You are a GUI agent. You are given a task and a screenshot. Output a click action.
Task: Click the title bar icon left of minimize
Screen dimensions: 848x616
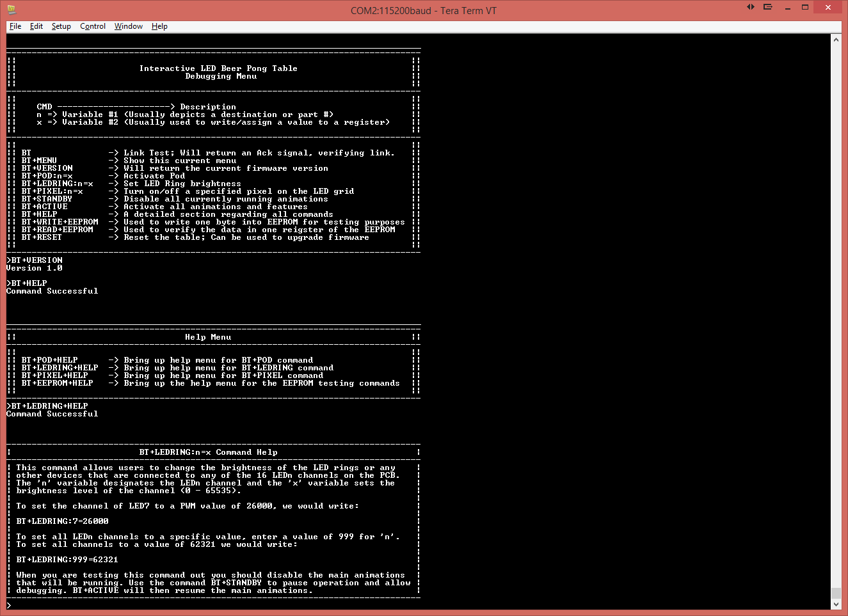[768, 7]
